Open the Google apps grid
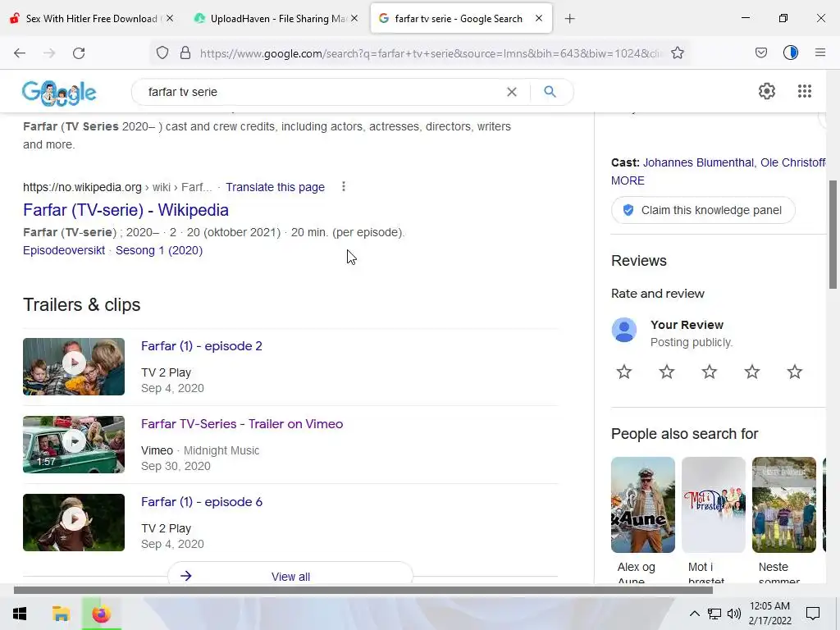Viewport: 840px width, 630px height. [805, 91]
